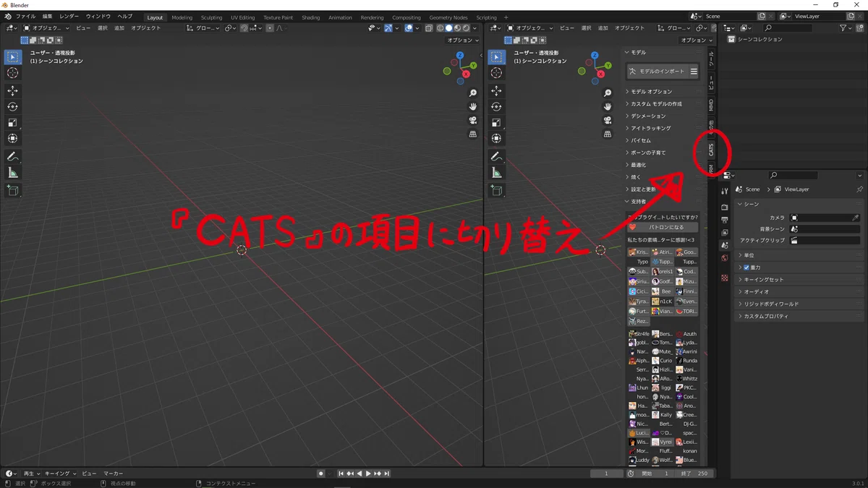Viewport: 868px width, 488px height.
Task: Open the レンダー menu
Action: 69,16
